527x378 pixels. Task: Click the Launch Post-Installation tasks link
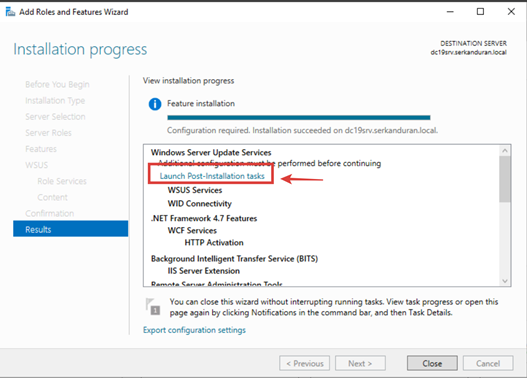[212, 176]
